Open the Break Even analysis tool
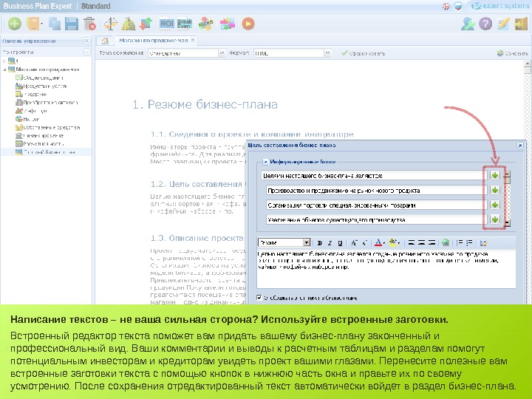The height and width of the screenshot is (399, 532). (x=184, y=24)
